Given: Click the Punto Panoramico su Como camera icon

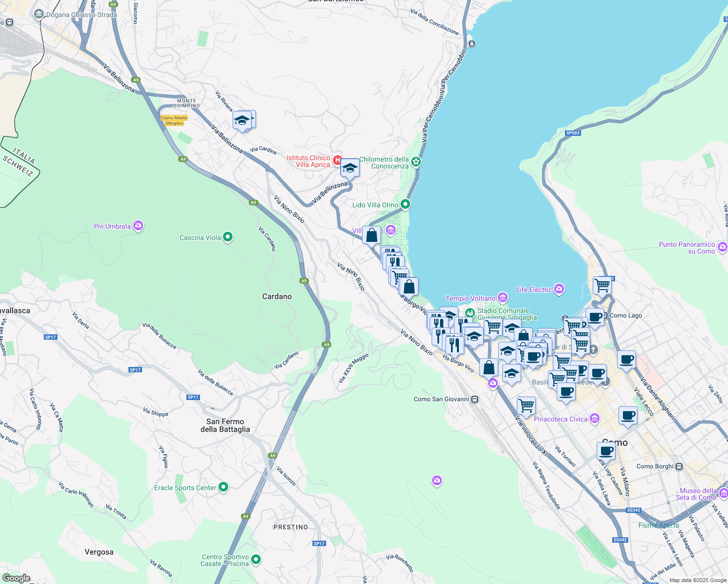Looking at the screenshot, I should coord(722,247).
